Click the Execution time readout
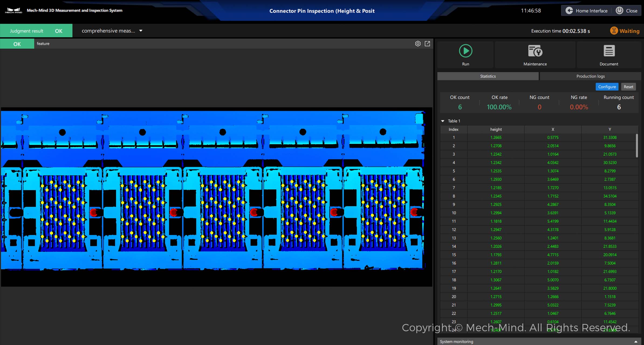The height and width of the screenshot is (345, 644). [x=560, y=31]
